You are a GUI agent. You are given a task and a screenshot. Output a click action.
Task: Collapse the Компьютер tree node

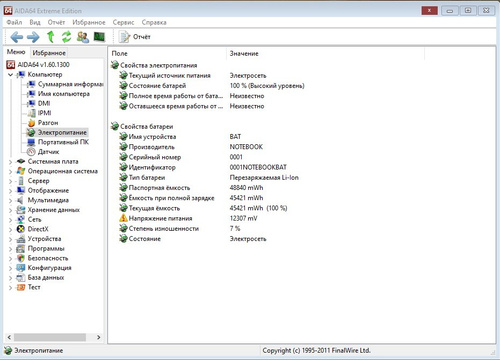(x=10, y=75)
